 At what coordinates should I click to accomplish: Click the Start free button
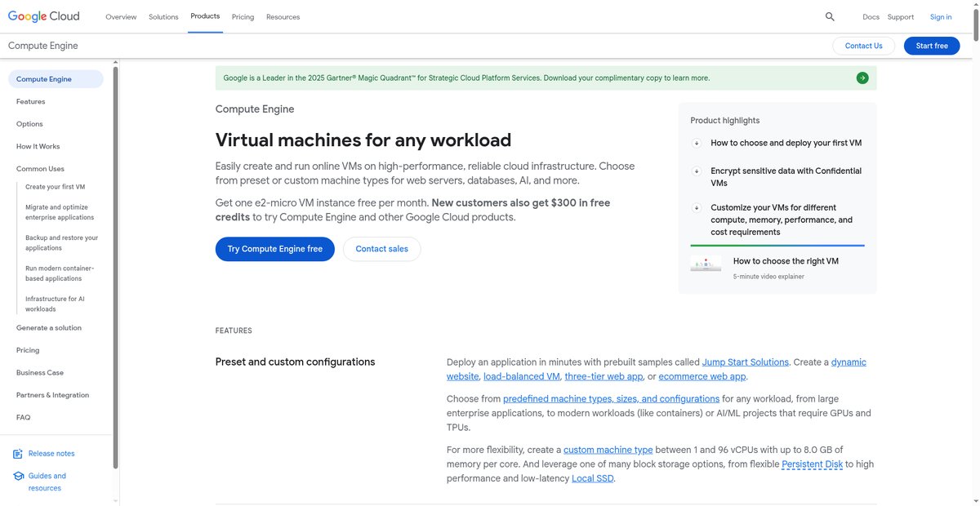click(x=932, y=46)
